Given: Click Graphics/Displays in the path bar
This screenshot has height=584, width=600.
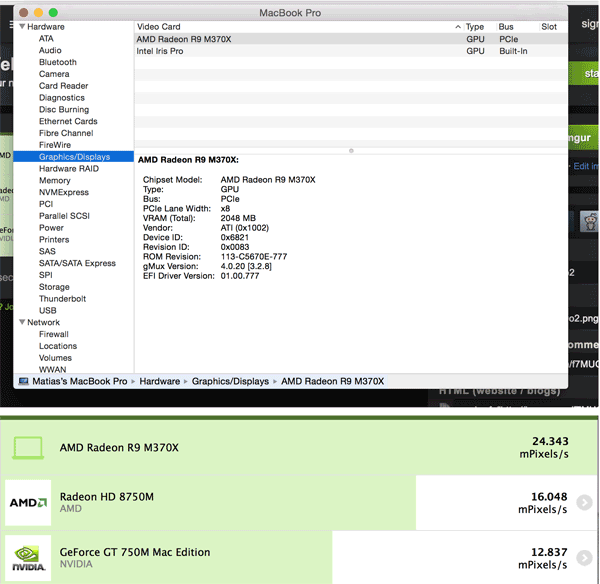Looking at the screenshot, I should coord(230,381).
